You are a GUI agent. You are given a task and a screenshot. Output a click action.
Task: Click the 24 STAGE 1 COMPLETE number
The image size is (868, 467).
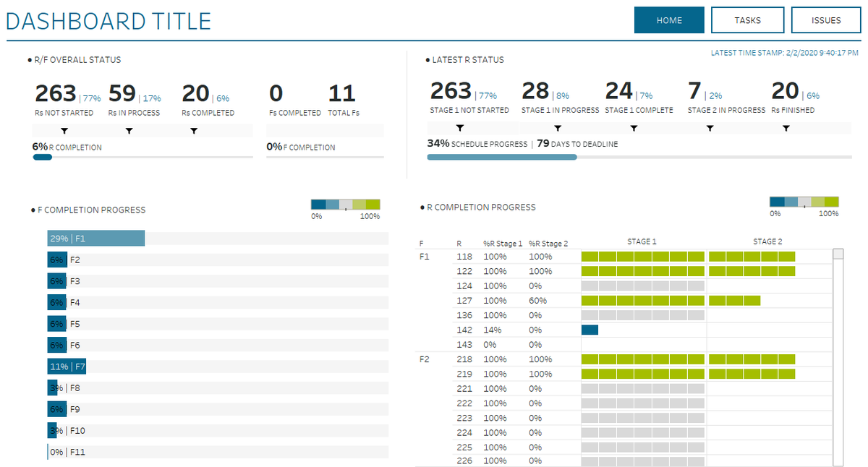[619, 91]
